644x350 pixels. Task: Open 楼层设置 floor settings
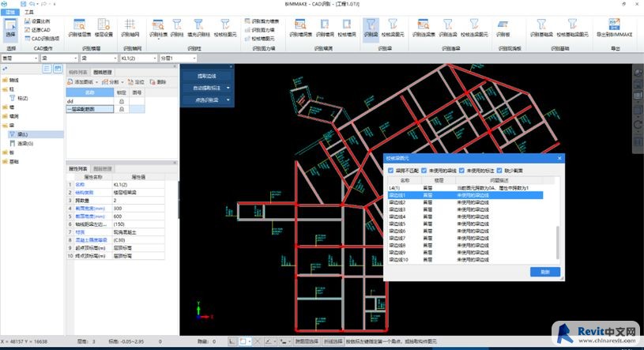[104, 28]
